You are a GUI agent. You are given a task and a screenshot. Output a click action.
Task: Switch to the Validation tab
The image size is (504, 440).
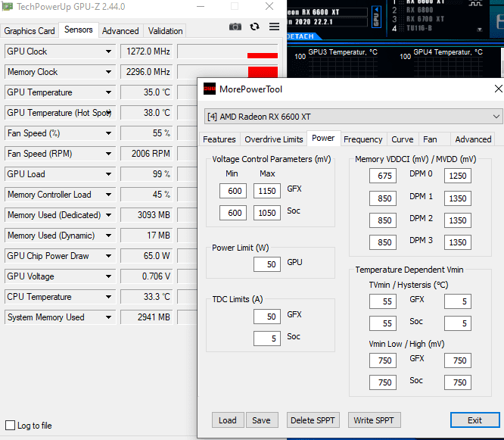(165, 31)
